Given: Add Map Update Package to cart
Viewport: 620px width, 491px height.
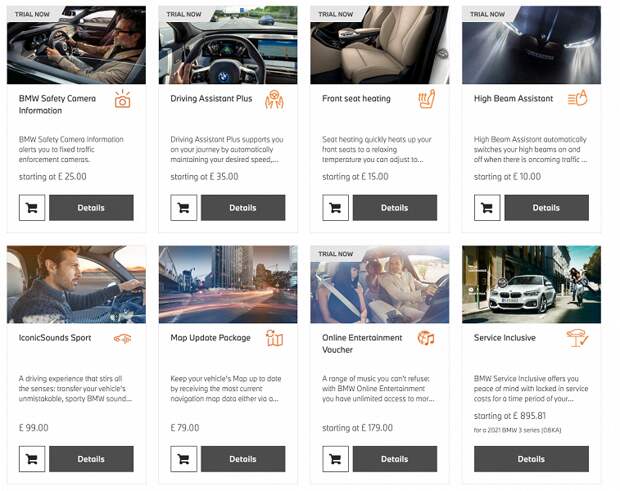Looking at the screenshot, I should tap(183, 459).
